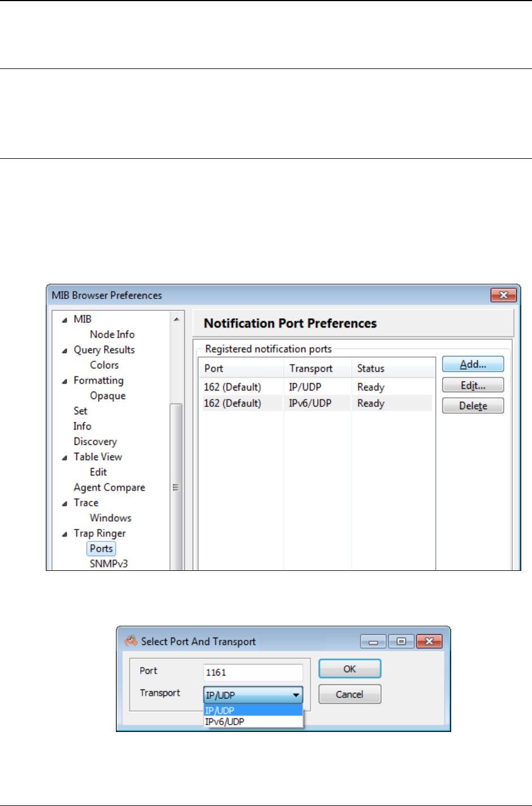The height and width of the screenshot is (806, 532).
Task: Click IP/UDP cell in ports table
Action: click(305, 387)
